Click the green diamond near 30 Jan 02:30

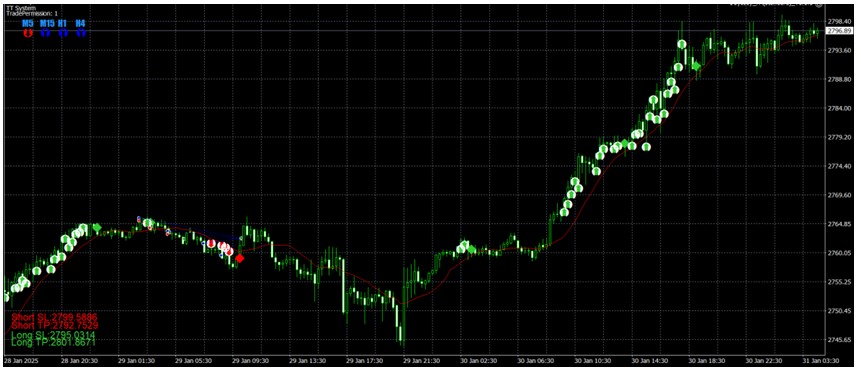(471, 249)
